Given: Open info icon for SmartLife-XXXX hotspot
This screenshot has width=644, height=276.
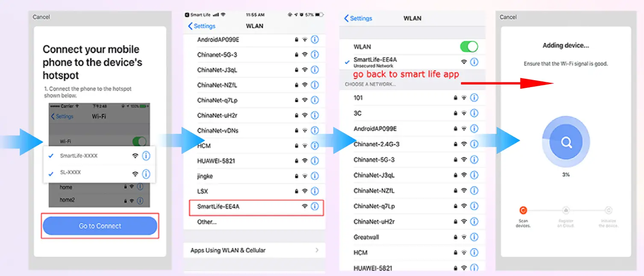Looking at the screenshot, I should tap(146, 156).
